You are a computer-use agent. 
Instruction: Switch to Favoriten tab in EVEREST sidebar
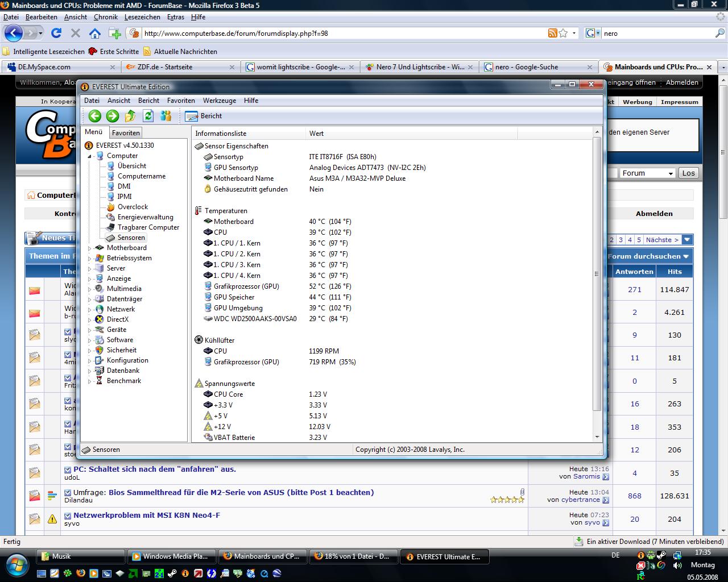(126, 133)
